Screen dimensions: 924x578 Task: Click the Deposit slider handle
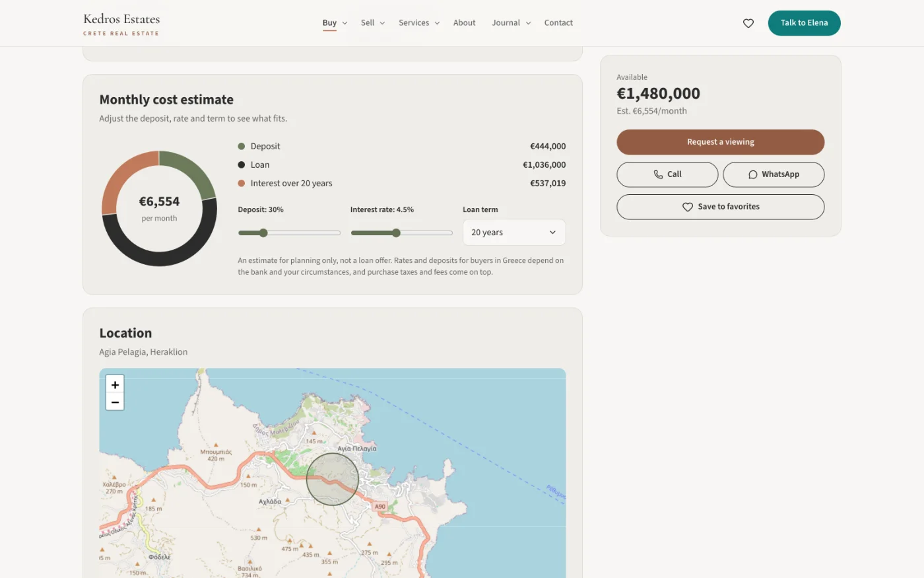pos(263,233)
